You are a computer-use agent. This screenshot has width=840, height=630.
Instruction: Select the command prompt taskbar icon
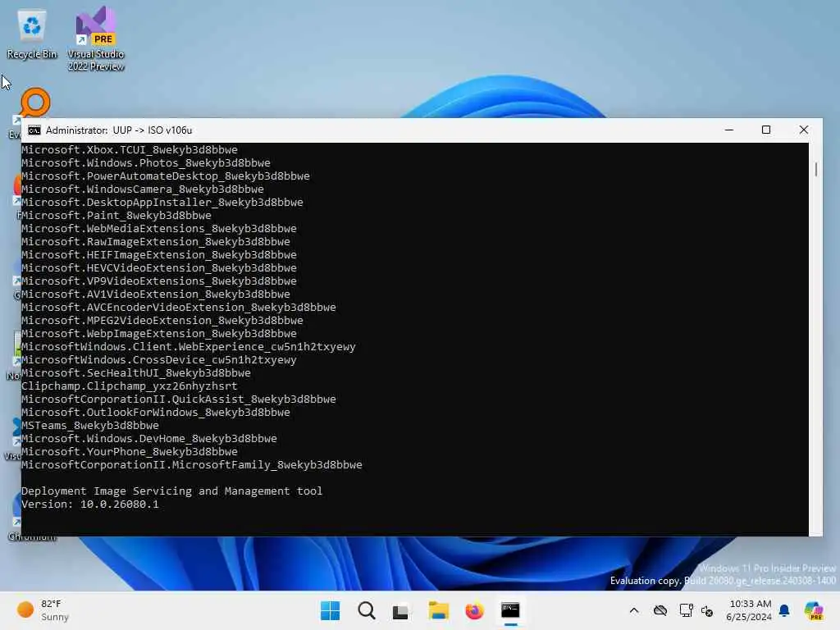click(x=510, y=610)
